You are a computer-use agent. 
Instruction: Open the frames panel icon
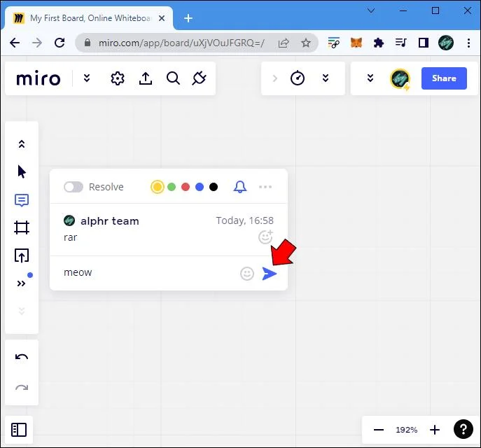click(x=19, y=430)
